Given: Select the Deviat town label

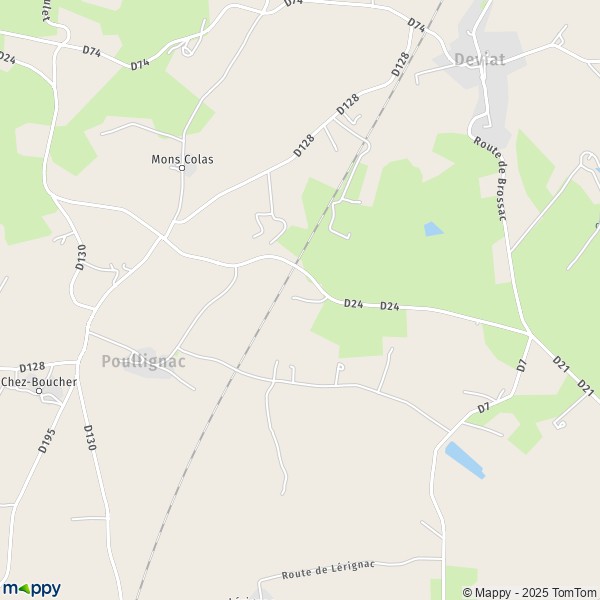Looking at the screenshot, I should tap(479, 59).
